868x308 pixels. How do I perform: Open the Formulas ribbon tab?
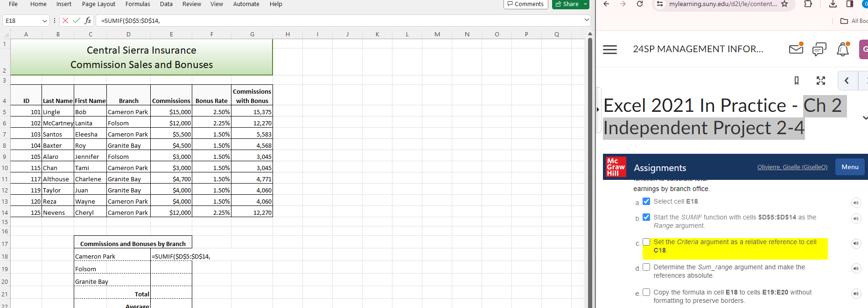[138, 4]
